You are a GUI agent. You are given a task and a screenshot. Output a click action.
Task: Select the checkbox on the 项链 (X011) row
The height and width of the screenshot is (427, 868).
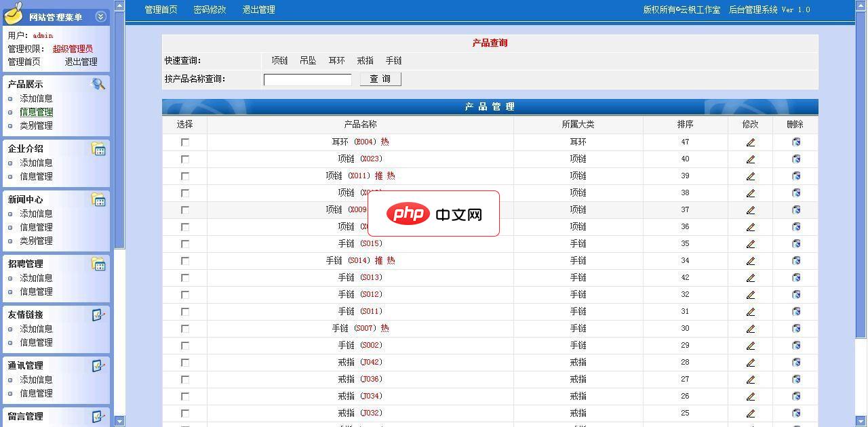(184, 176)
